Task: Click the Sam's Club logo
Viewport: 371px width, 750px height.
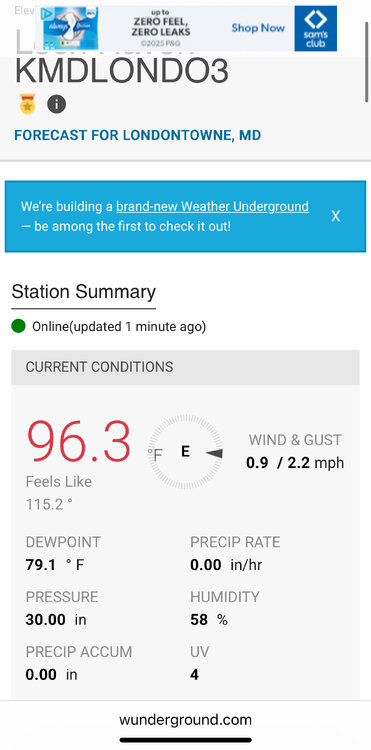Action: [x=316, y=28]
